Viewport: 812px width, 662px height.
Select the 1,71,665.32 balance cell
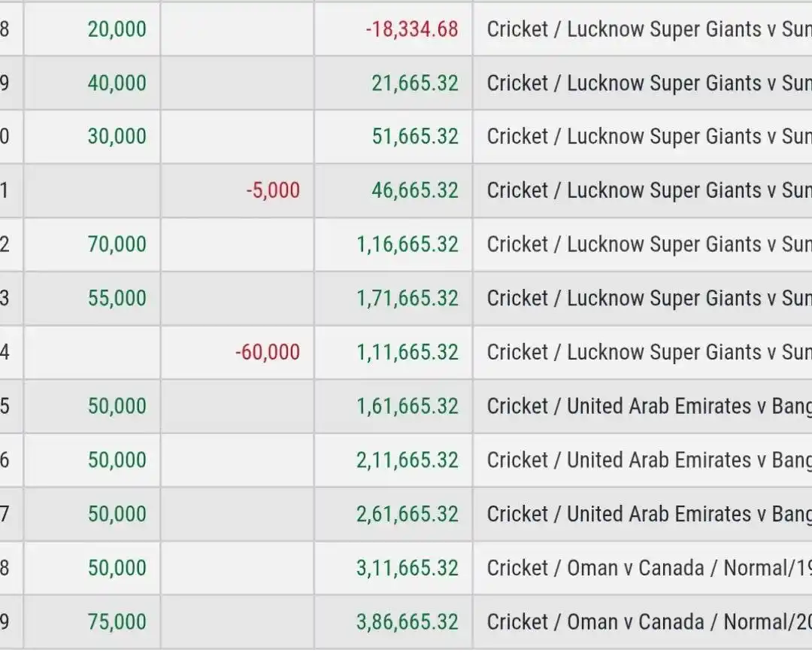(x=407, y=299)
